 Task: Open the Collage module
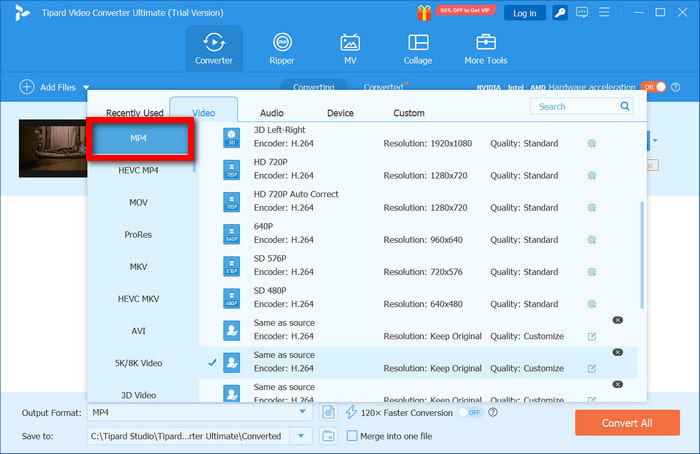[x=418, y=49]
